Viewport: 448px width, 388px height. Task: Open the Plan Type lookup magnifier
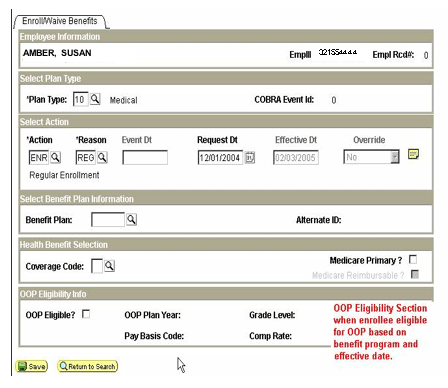point(95,99)
